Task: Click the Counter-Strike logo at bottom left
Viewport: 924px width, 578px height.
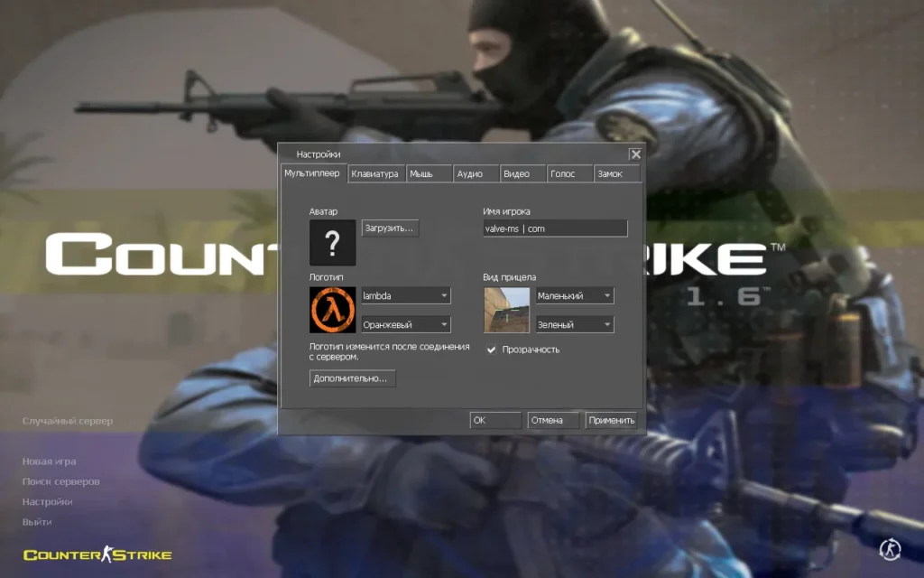Action: (97, 555)
